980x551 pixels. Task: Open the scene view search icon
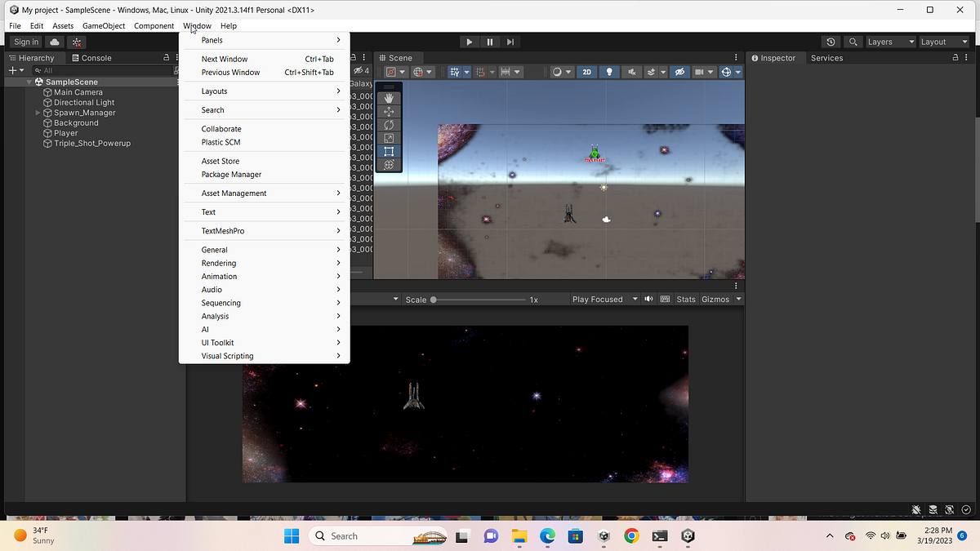853,41
